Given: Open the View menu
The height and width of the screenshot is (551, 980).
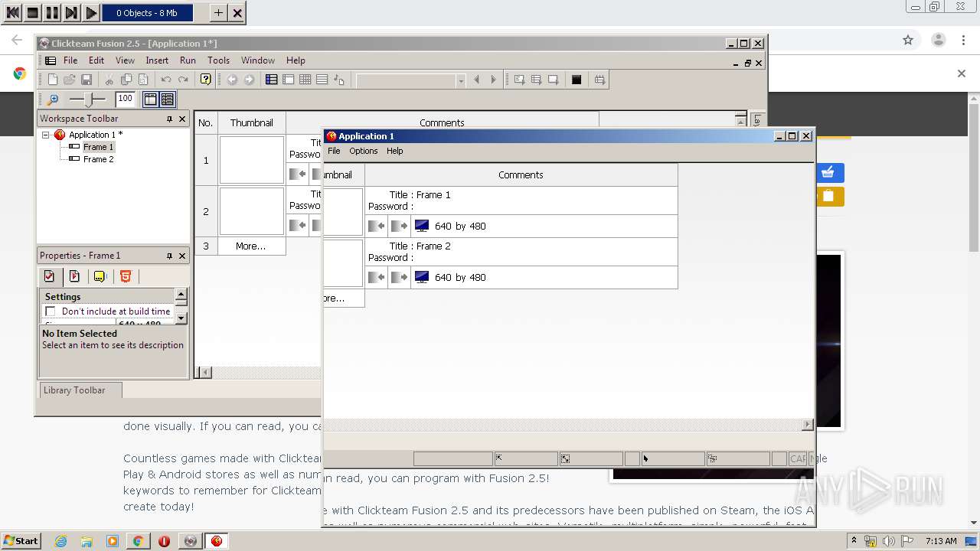Looking at the screenshot, I should [125, 60].
